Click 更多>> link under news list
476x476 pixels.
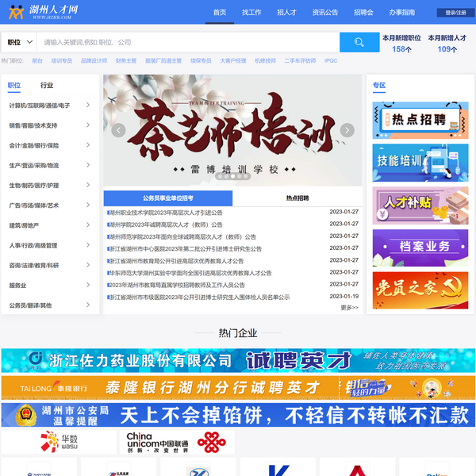click(349, 307)
